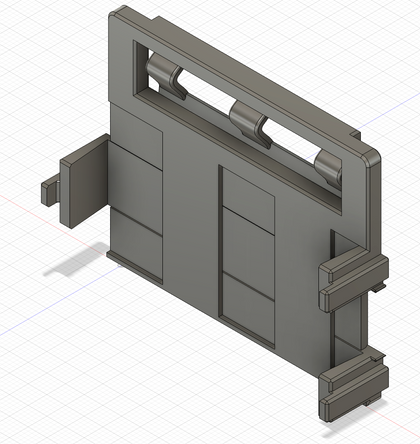Click the rounded top-left corner of frame
This screenshot has height=444, width=420.
click(117, 12)
